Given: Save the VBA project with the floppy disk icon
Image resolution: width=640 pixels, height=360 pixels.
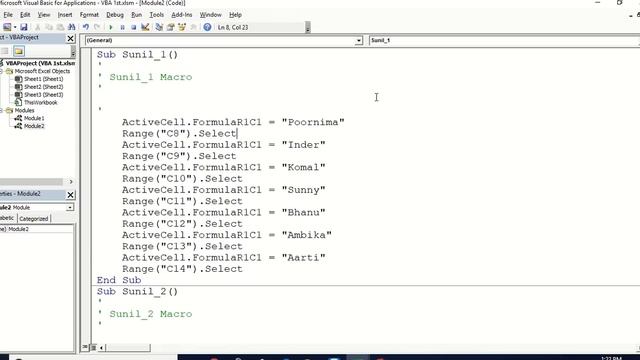Looking at the screenshot, I should tap(24, 27).
